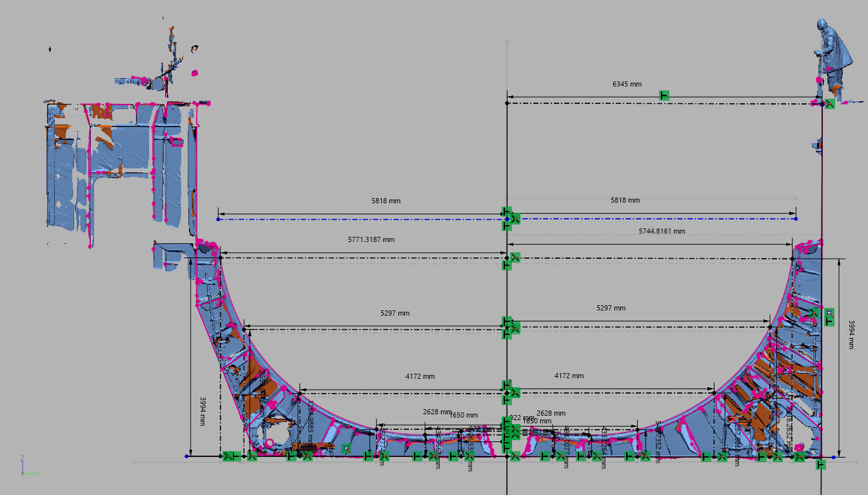The height and width of the screenshot is (495, 868).
Task: Select the left 5297 mm dimension
Action: (x=395, y=313)
